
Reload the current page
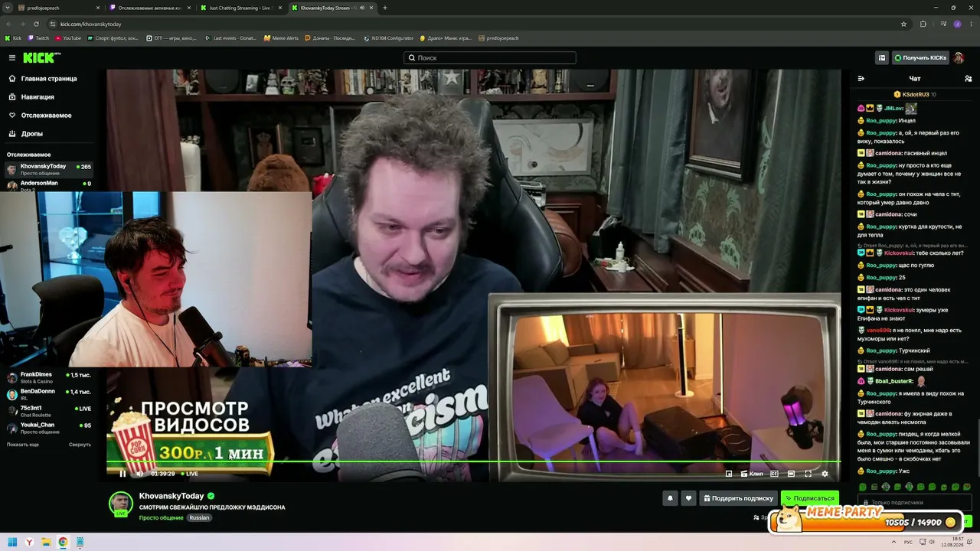click(36, 24)
